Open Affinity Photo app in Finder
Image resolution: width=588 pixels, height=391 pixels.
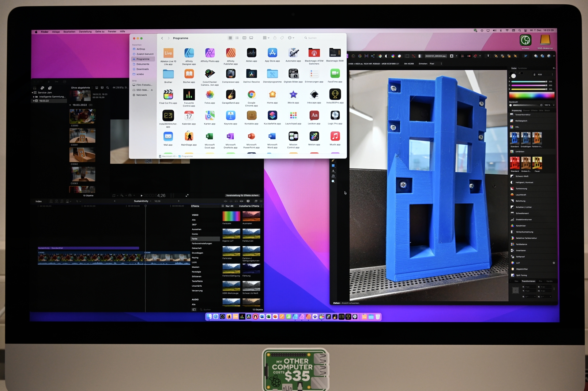click(x=210, y=53)
